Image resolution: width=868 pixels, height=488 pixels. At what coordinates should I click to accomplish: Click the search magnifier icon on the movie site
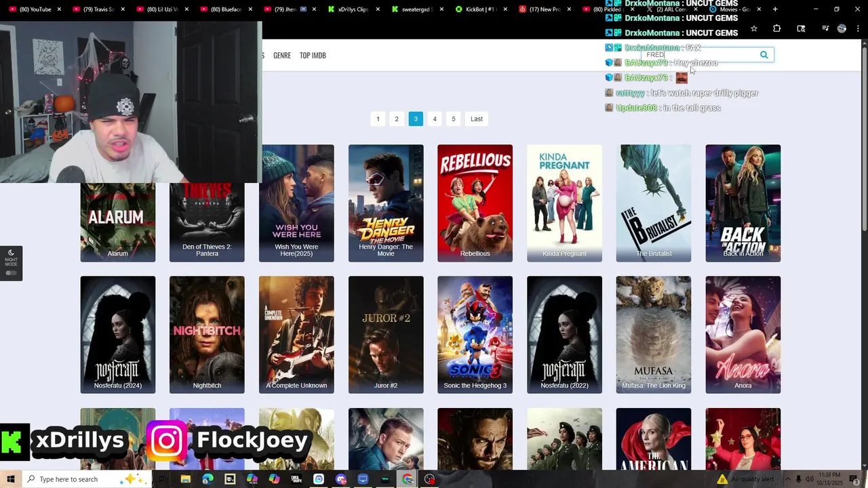point(764,55)
